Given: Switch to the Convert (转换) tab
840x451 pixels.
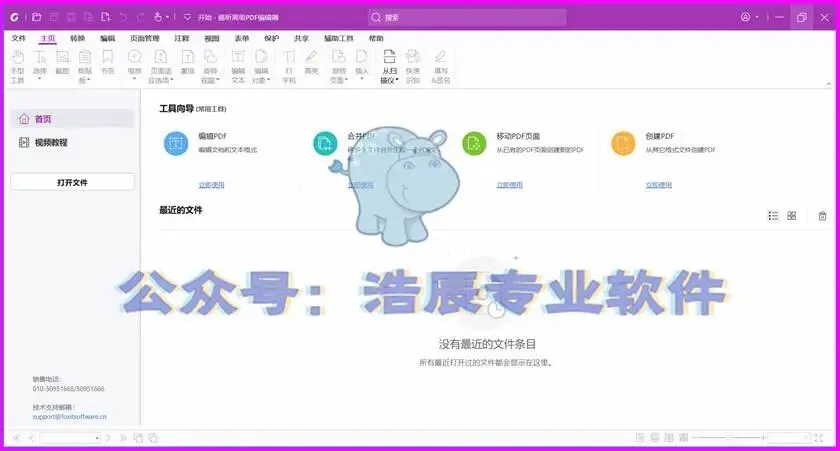Looking at the screenshot, I should [x=78, y=39].
